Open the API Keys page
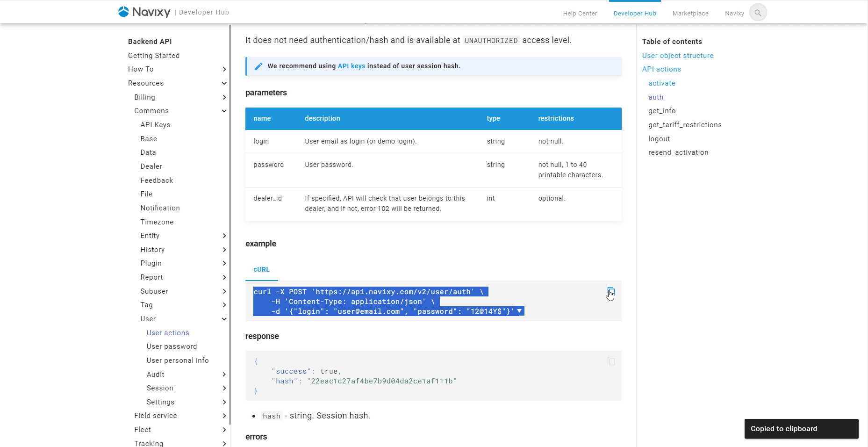This screenshot has width=868, height=447. coord(155,125)
